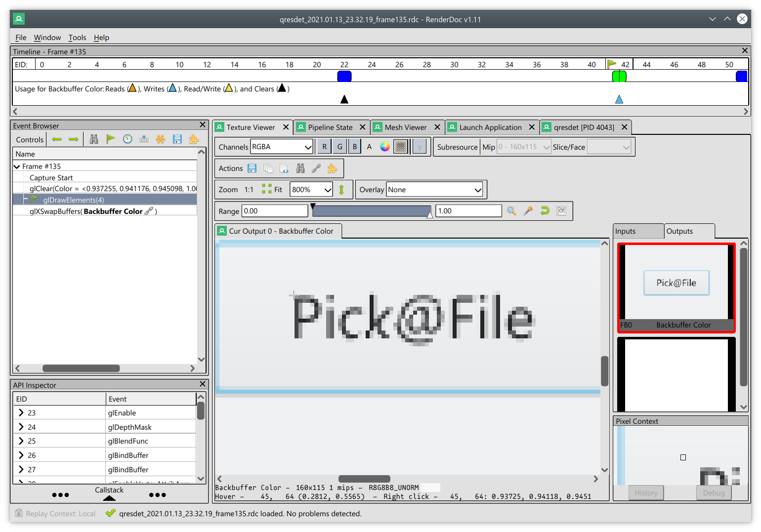Image resolution: width=761 pixels, height=532 pixels.
Task: Open the event time display with clock icon
Action: 127,139
